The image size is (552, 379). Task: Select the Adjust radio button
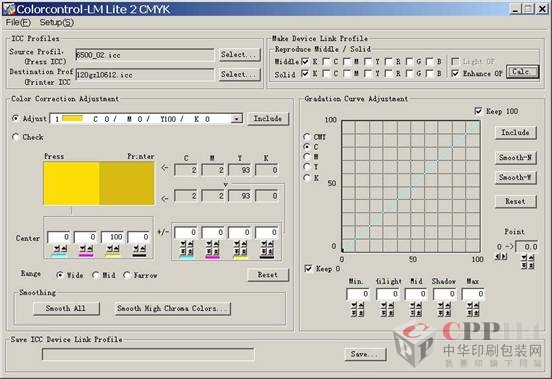tap(15, 118)
